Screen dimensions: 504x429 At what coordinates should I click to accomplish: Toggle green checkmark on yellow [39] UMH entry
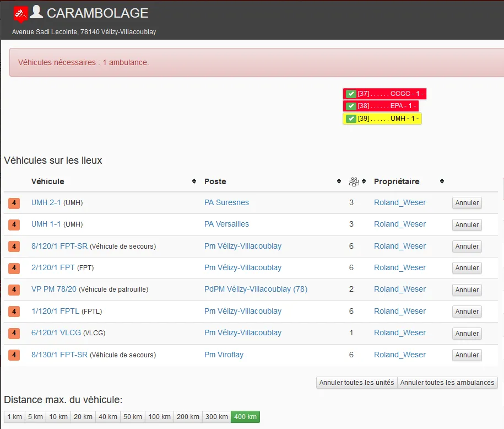click(351, 119)
